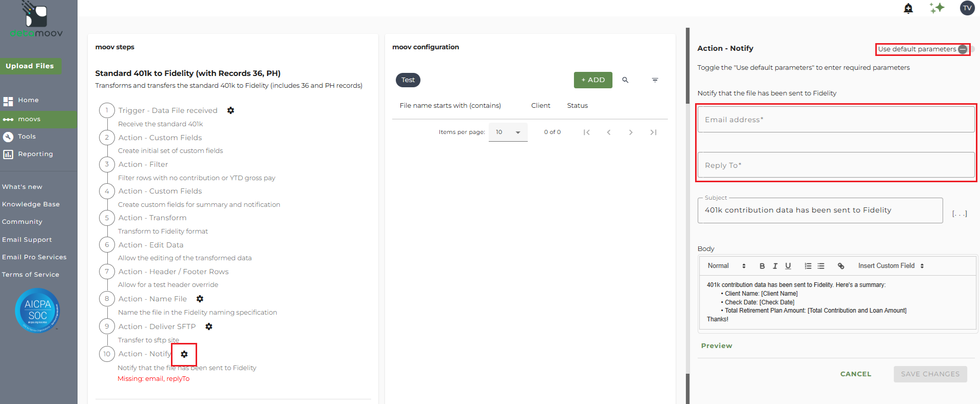980x404 pixels.
Task: Go to last page of configurations
Action: [654, 132]
